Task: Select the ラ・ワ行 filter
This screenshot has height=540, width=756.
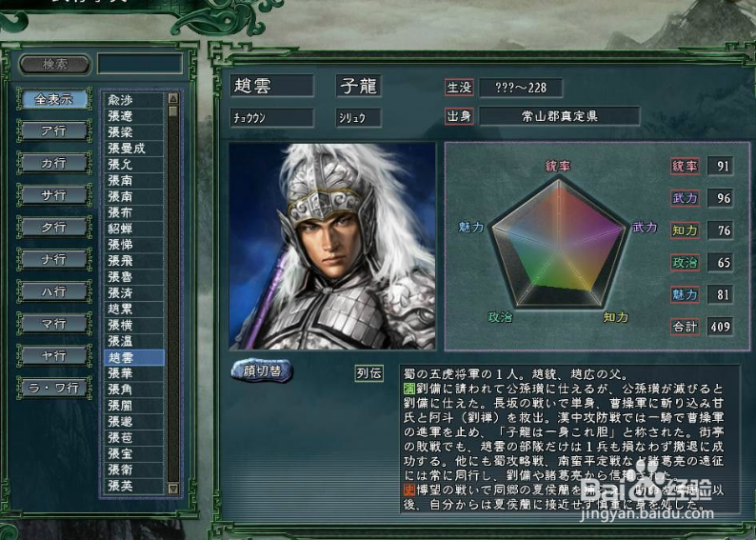Action: point(54,389)
